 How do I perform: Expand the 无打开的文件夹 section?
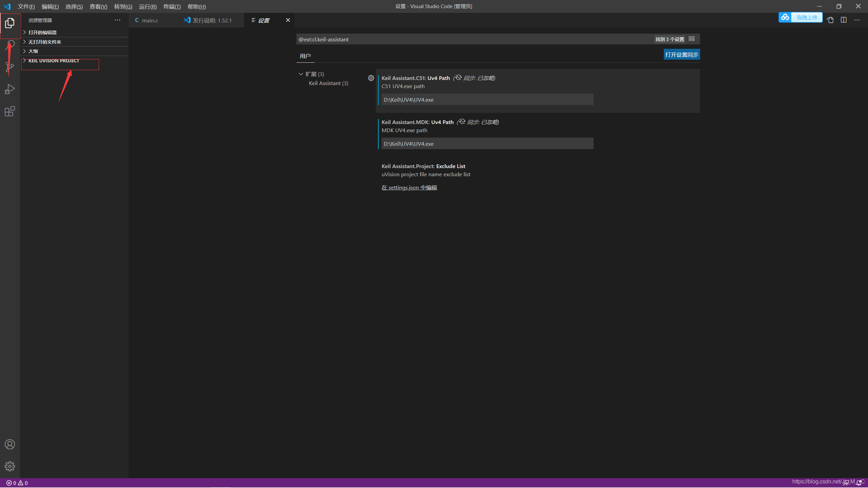click(74, 42)
